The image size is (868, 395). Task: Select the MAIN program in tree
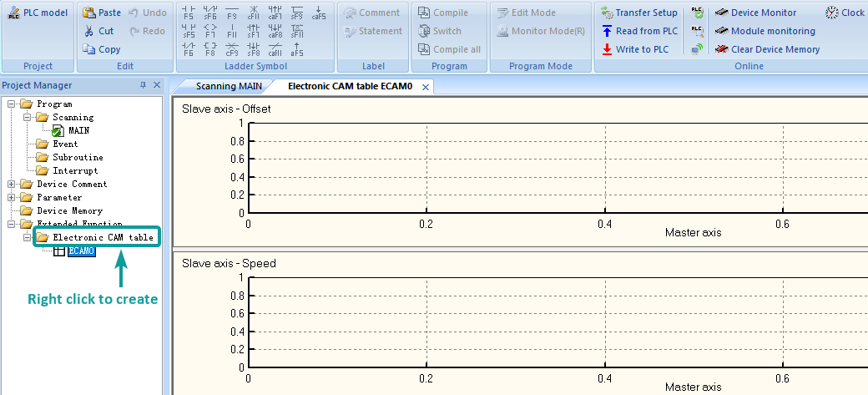click(78, 131)
